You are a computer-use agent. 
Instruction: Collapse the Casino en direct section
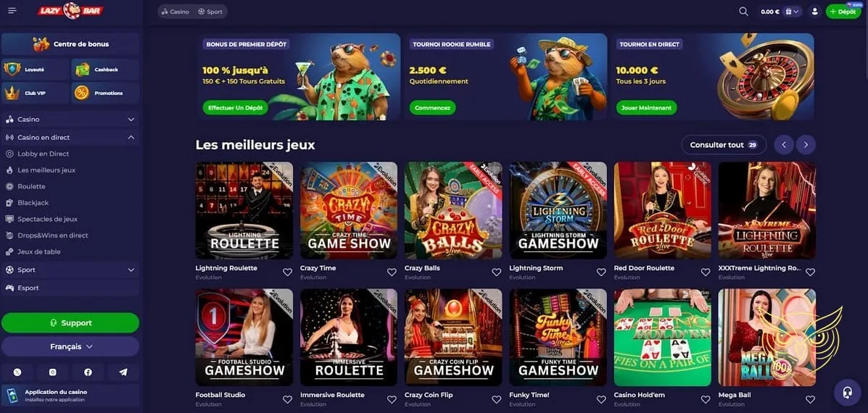(70, 137)
